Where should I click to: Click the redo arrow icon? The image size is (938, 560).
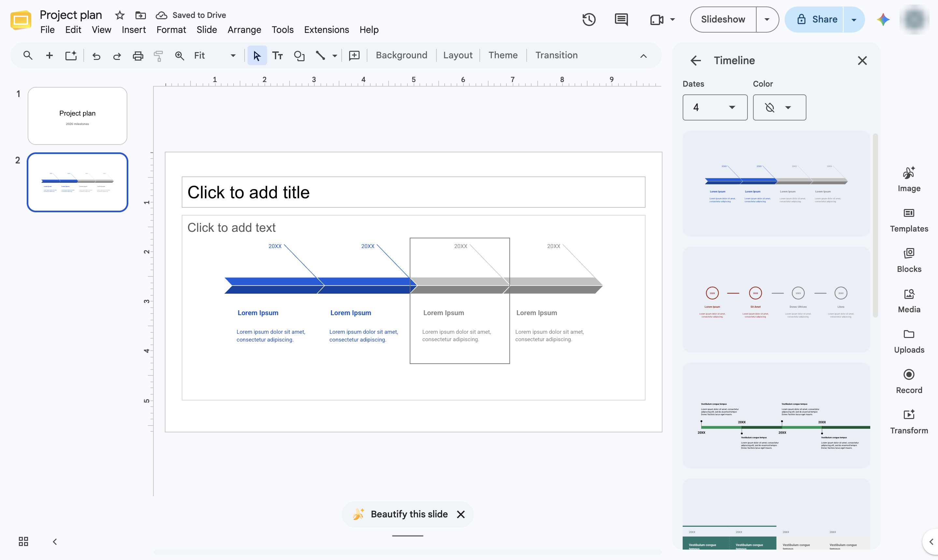coord(117,56)
